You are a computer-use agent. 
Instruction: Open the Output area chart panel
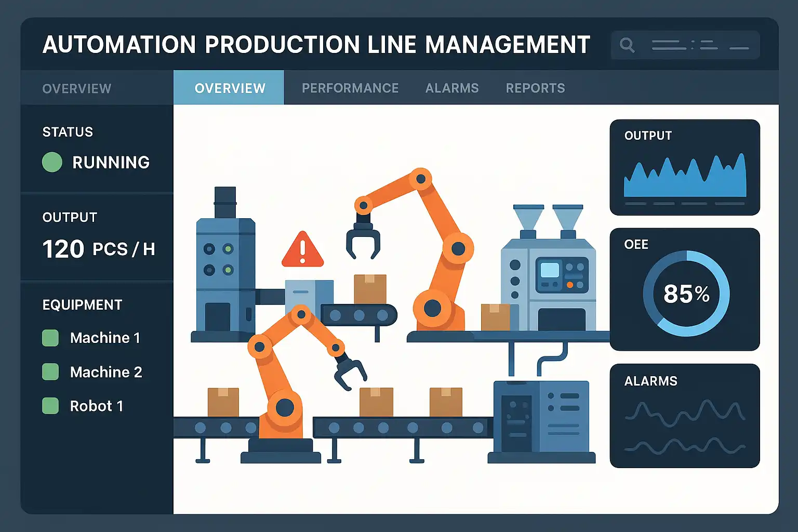coord(685,167)
